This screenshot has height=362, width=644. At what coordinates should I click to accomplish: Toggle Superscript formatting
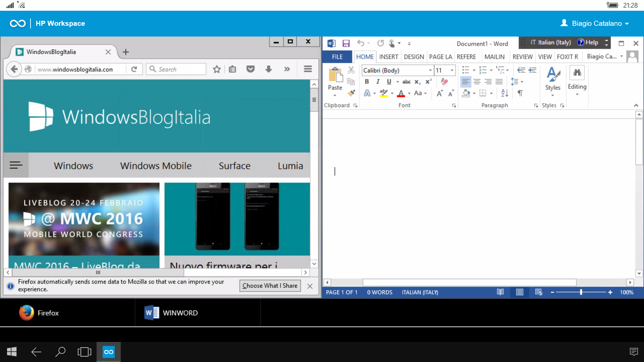(429, 81)
